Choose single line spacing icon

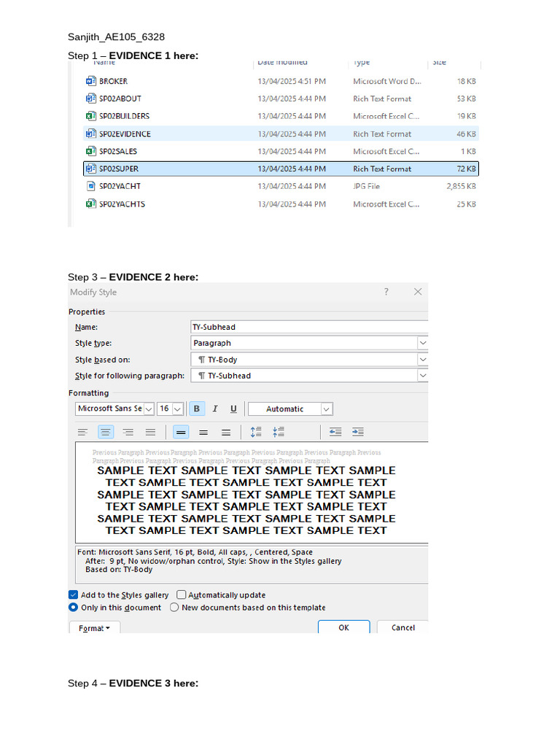pyautogui.click(x=181, y=432)
